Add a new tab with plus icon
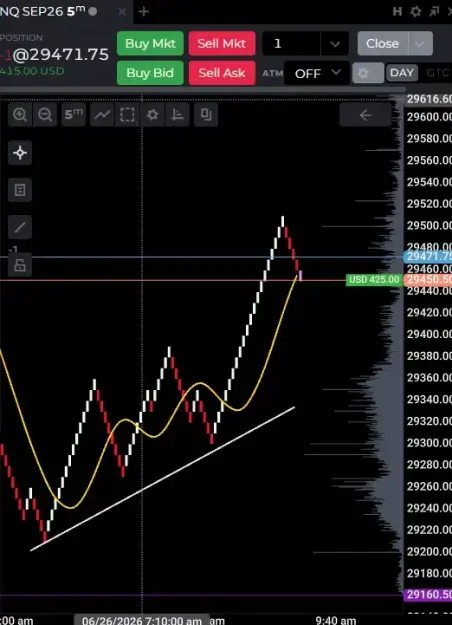452x625 pixels. (143, 12)
